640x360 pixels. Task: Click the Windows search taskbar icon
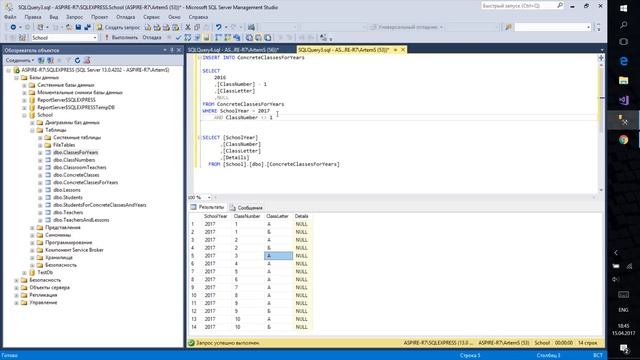(624, 25)
